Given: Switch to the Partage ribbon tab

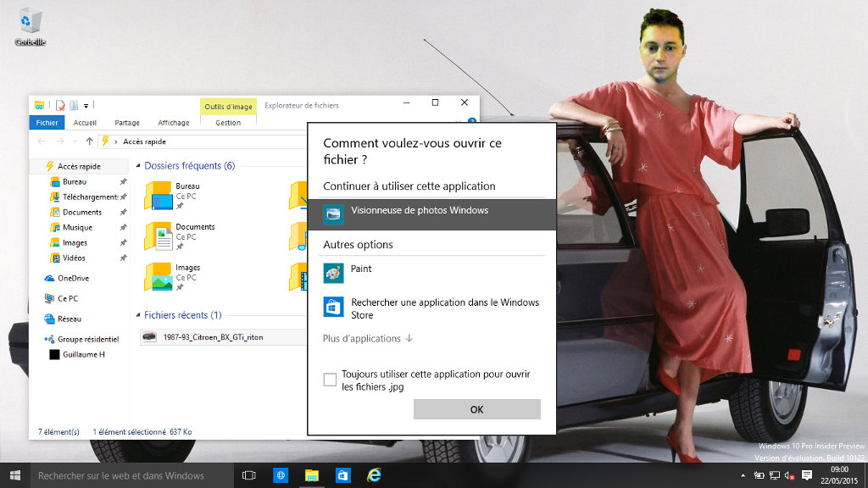Looking at the screenshot, I should [127, 123].
